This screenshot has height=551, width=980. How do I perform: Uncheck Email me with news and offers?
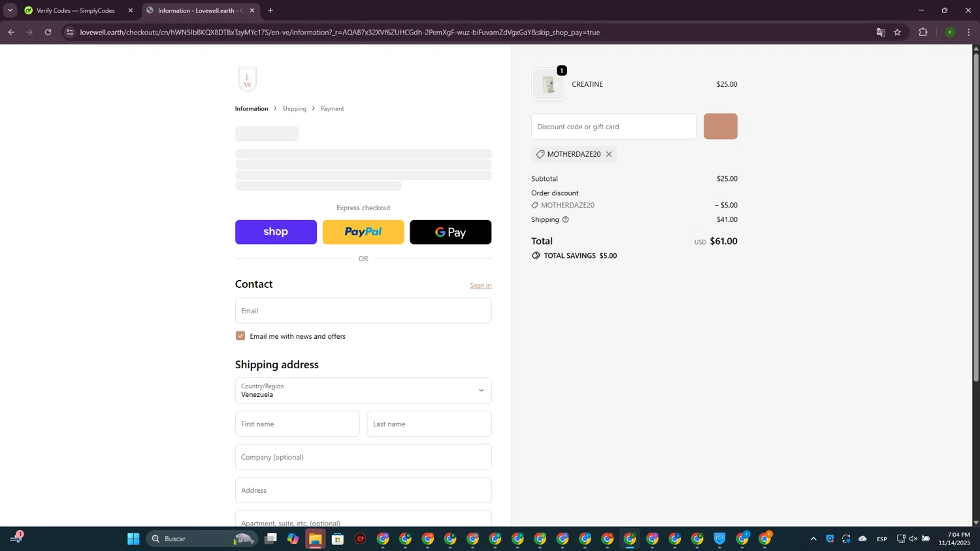tap(240, 336)
